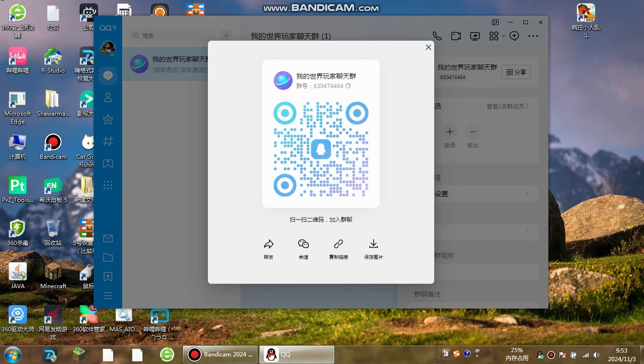Click the 360安全浏览器 desktop shortcut

[x=18, y=21]
